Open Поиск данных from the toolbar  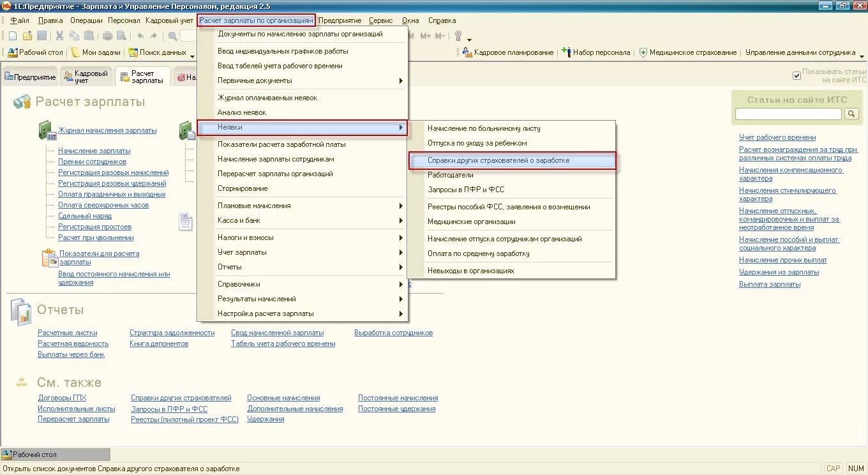[x=157, y=52]
